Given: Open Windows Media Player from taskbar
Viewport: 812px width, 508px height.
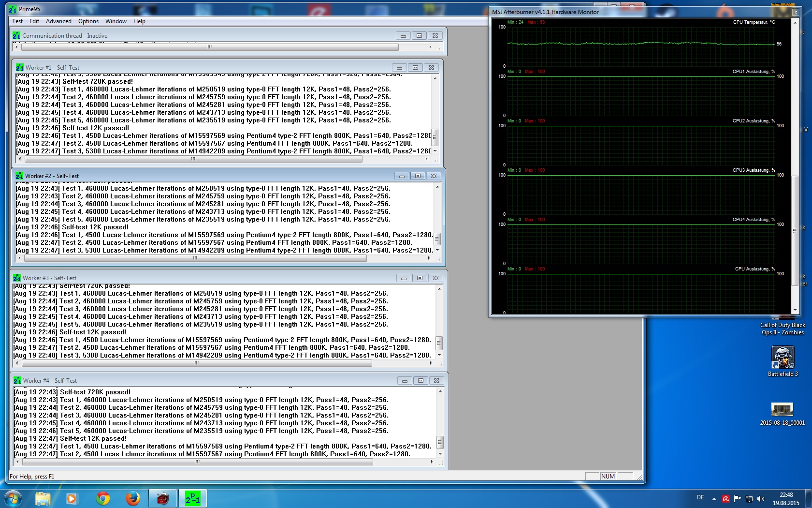Looking at the screenshot, I should [72, 498].
